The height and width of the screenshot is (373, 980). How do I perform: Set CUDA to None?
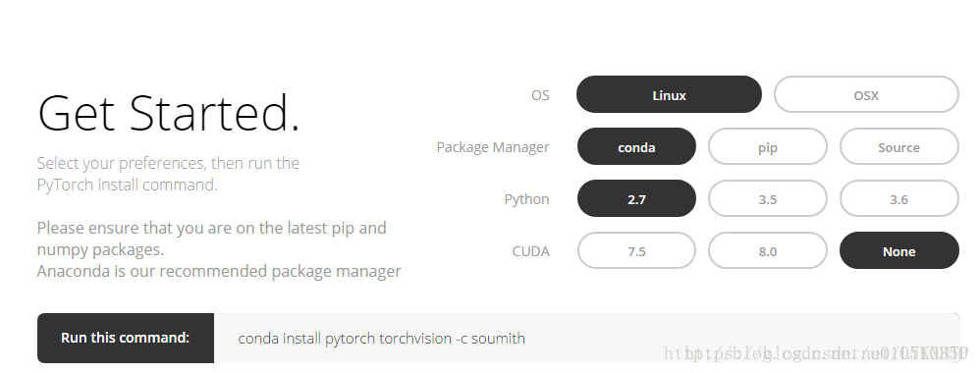pos(898,250)
